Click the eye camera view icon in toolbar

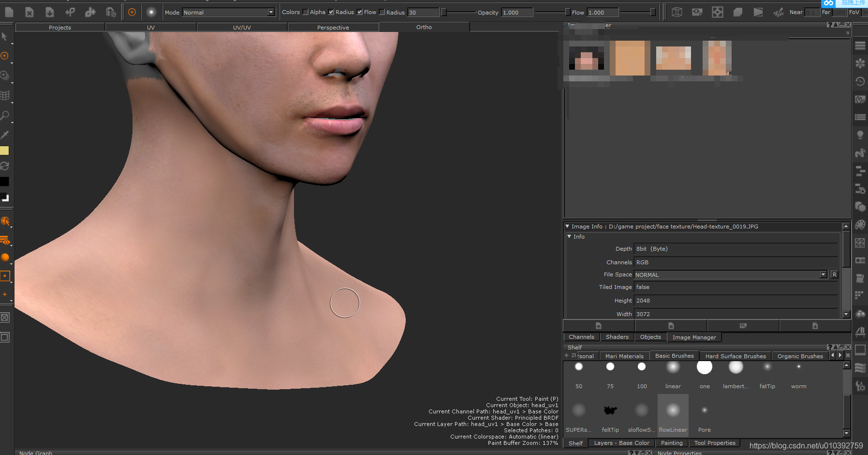point(697,12)
